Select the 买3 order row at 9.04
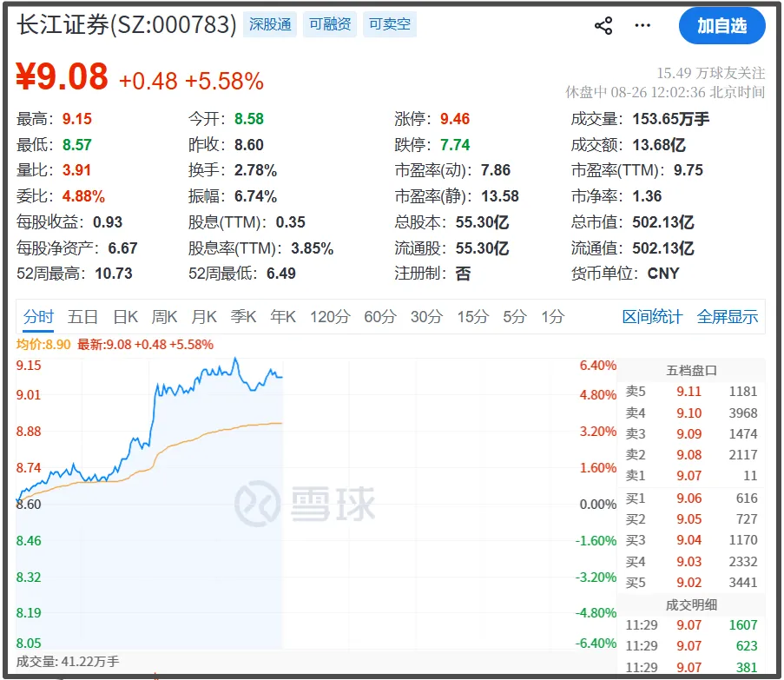784x680 pixels. (691, 540)
